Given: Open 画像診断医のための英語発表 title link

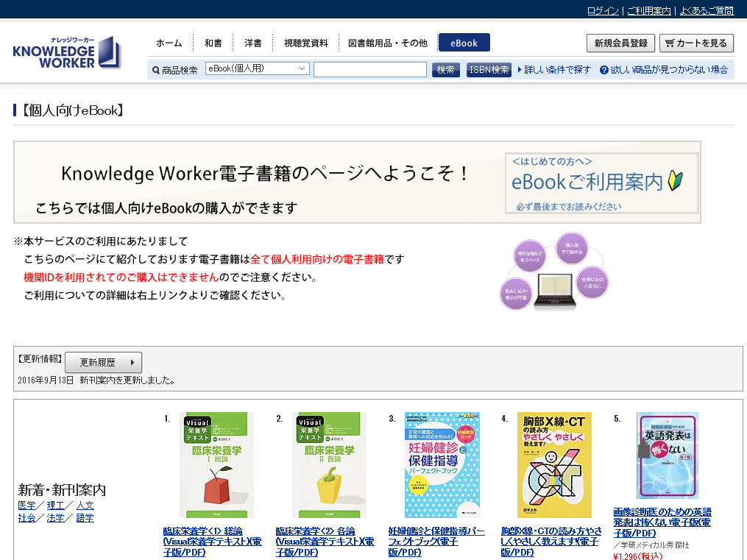Looking at the screenshot, I should (x=662, y=522).
